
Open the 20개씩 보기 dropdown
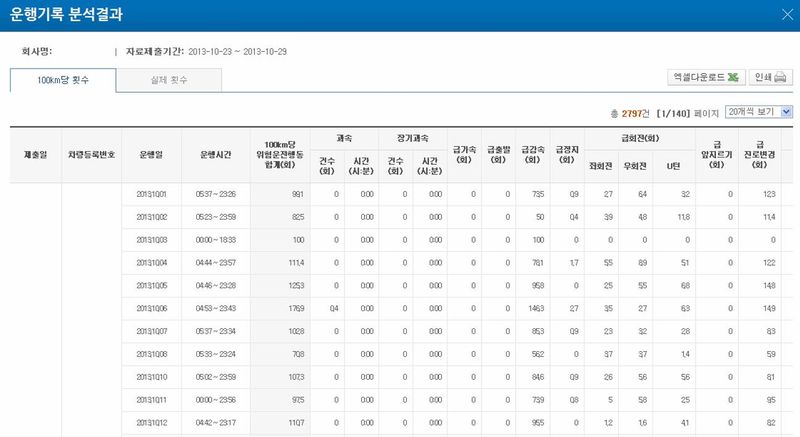tap(759, 112)
